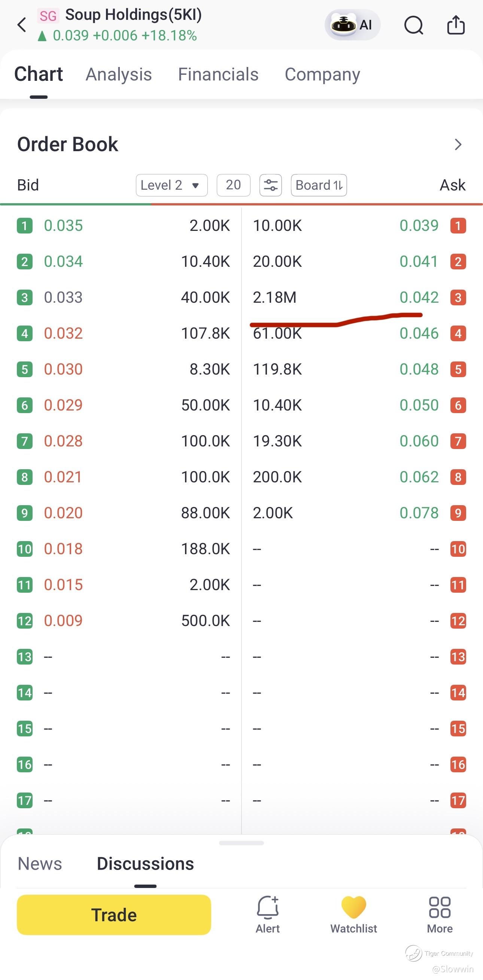This screenshot has width=483, height=980.
Task: Open the search magnifier icon
Action: pyautogui.click(x=414, y=26)
